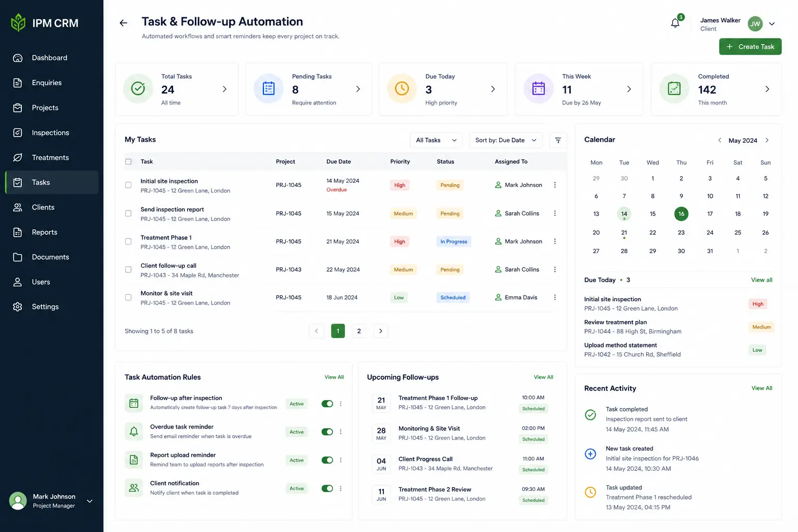Expand the Completed card chevron
Image resolution: width=798 pixels, height=532 pixels.
767,89
